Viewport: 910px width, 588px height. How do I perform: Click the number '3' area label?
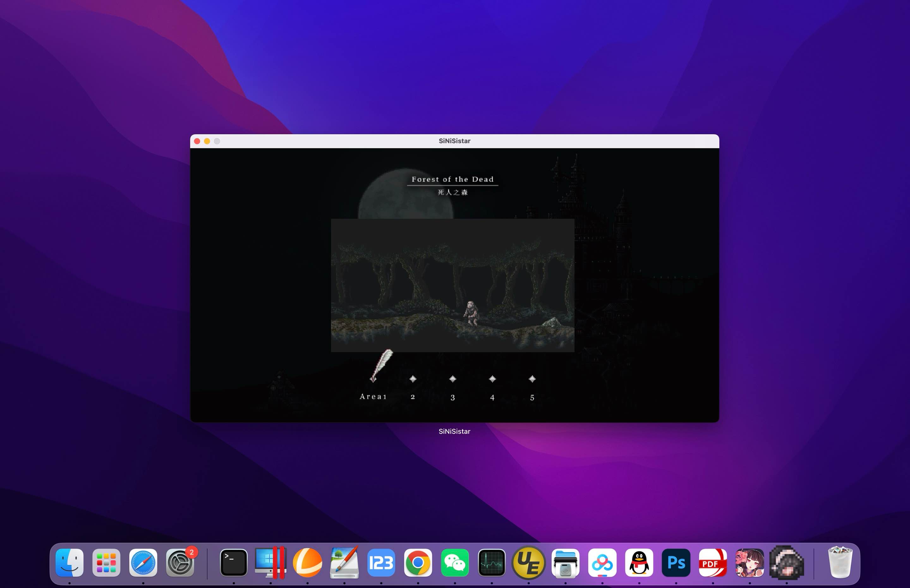click(452, 398)
